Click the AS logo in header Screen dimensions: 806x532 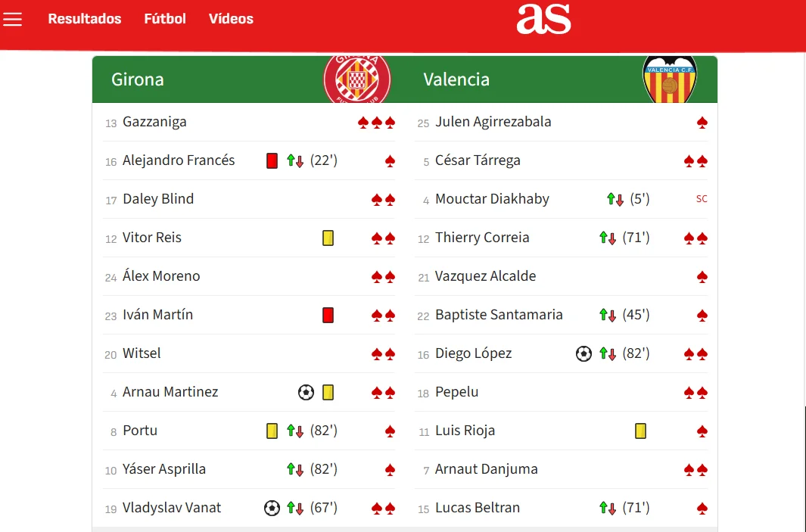click(x=543, y=19)
